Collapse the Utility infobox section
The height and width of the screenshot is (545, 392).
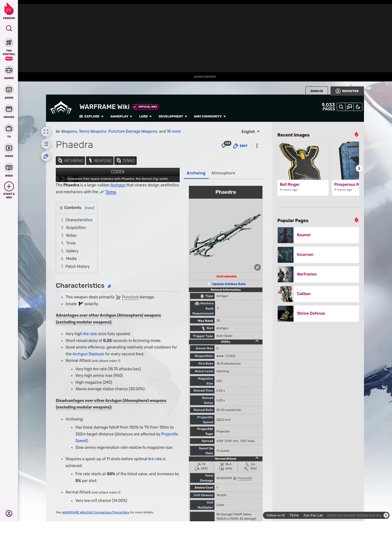(x=257, y=341)
